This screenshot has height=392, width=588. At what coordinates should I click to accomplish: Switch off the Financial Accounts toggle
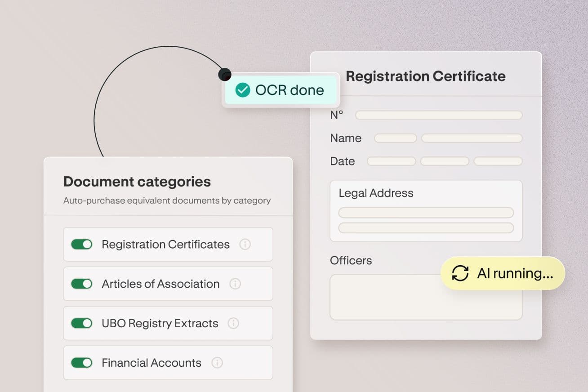(82, 363)
